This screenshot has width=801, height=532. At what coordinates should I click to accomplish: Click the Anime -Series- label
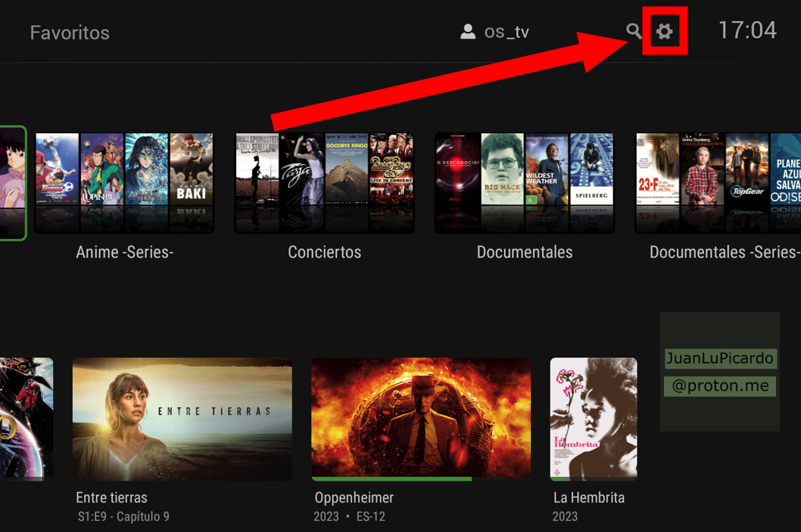125,252
